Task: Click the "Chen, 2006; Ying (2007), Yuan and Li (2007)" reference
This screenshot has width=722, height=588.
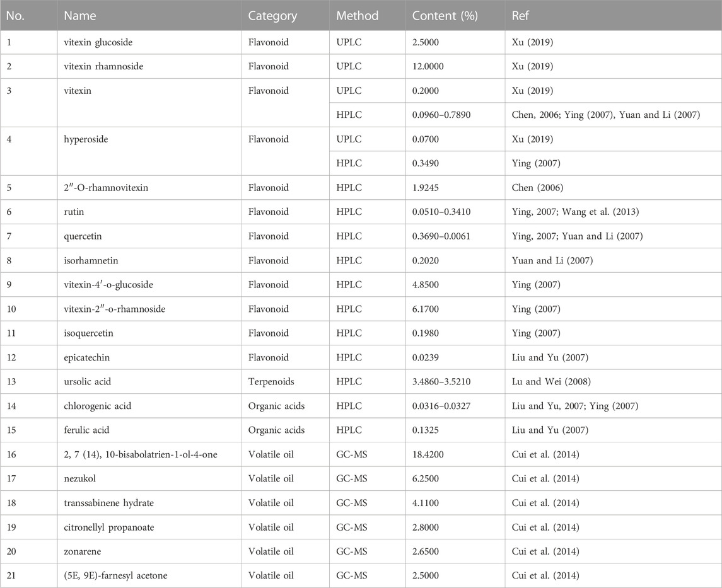Action: [x=606, y=115]
